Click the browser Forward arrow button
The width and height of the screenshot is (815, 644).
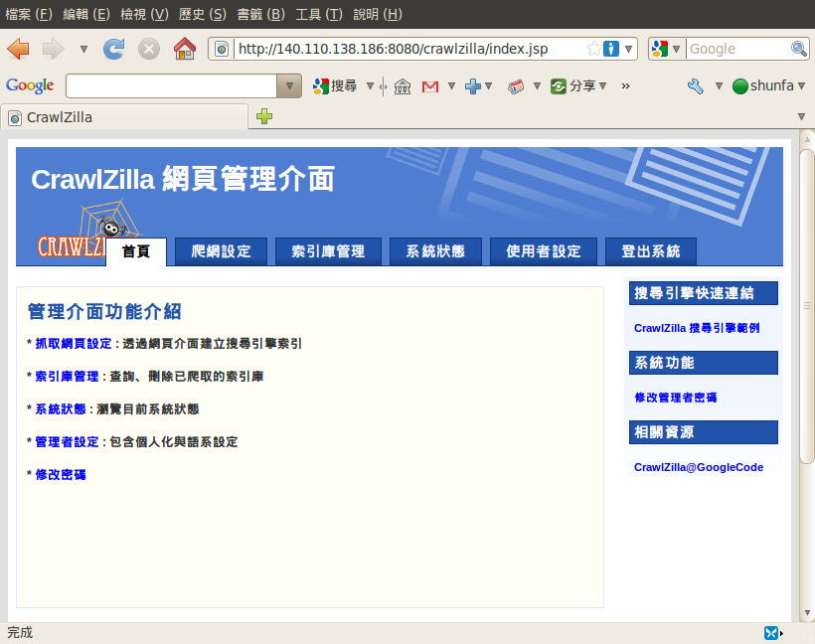[53, 49]
